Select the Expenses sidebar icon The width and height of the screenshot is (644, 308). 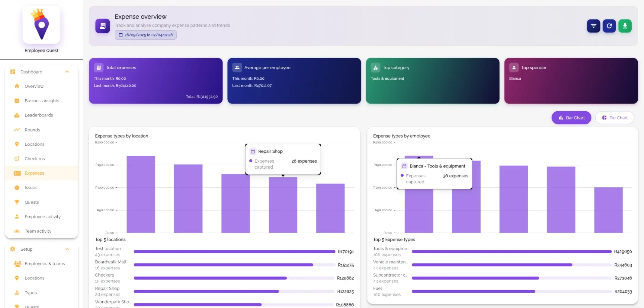pos(17,173)
